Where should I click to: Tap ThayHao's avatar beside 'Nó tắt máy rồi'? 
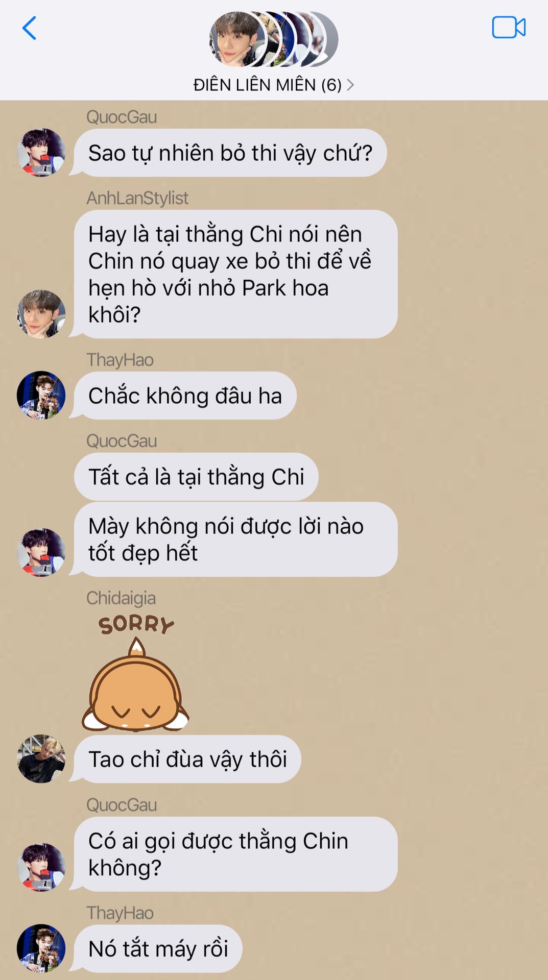pos(41,948)
